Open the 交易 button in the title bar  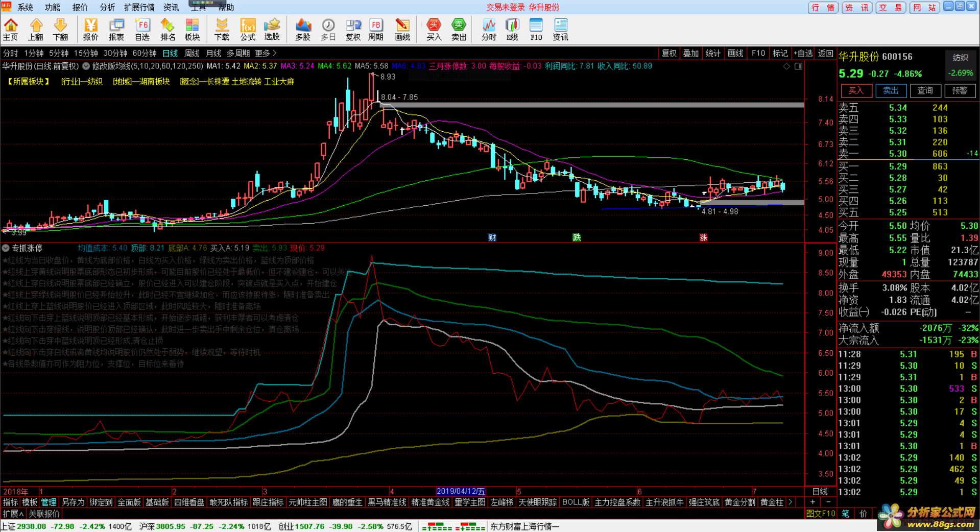[x=891, y=7]
